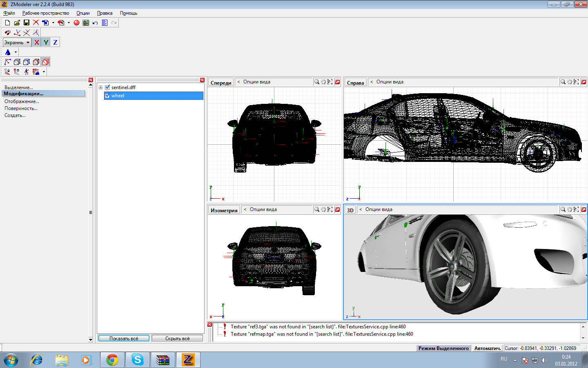The image size is (588, 368).
Task: Click pan hand icon in Справа view header
Action: (570, 82)
